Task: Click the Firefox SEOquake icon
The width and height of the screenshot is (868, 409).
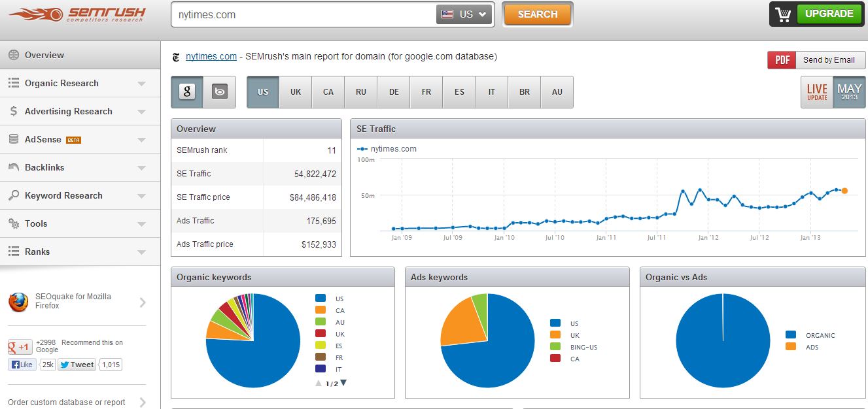Action: point(18,302)
